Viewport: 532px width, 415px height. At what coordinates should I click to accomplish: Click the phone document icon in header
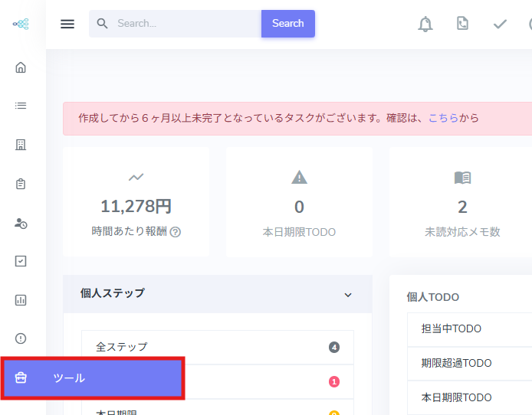pos(462,24)
